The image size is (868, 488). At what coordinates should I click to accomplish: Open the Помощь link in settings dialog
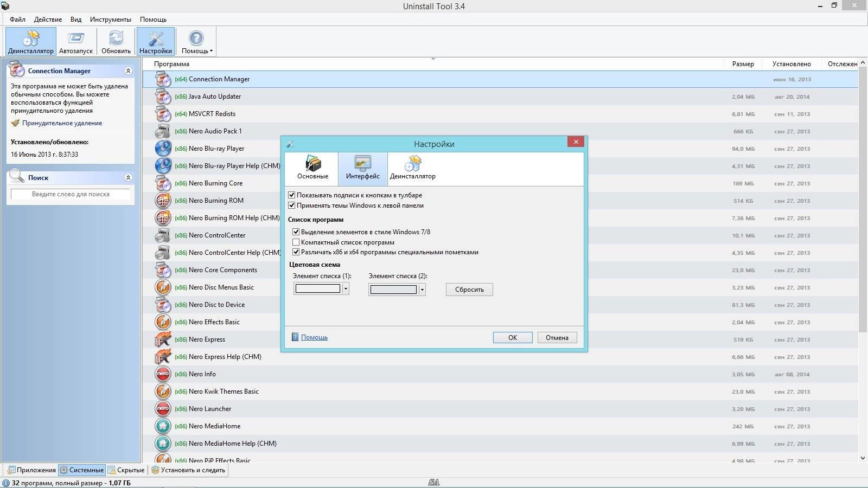(314, 337)
